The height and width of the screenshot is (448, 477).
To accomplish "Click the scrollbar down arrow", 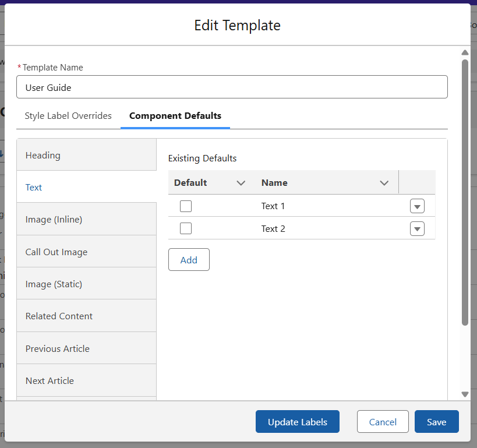I will point(465,394).
